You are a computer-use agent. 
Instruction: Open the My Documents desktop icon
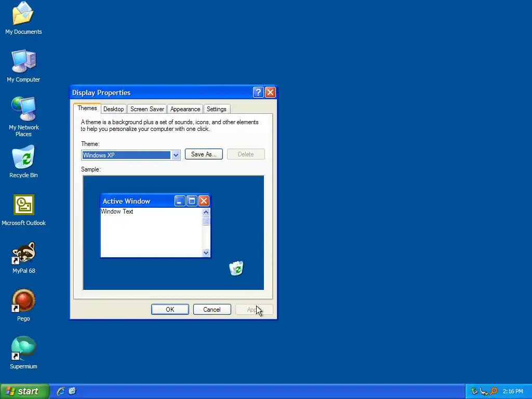pos(23,18)
